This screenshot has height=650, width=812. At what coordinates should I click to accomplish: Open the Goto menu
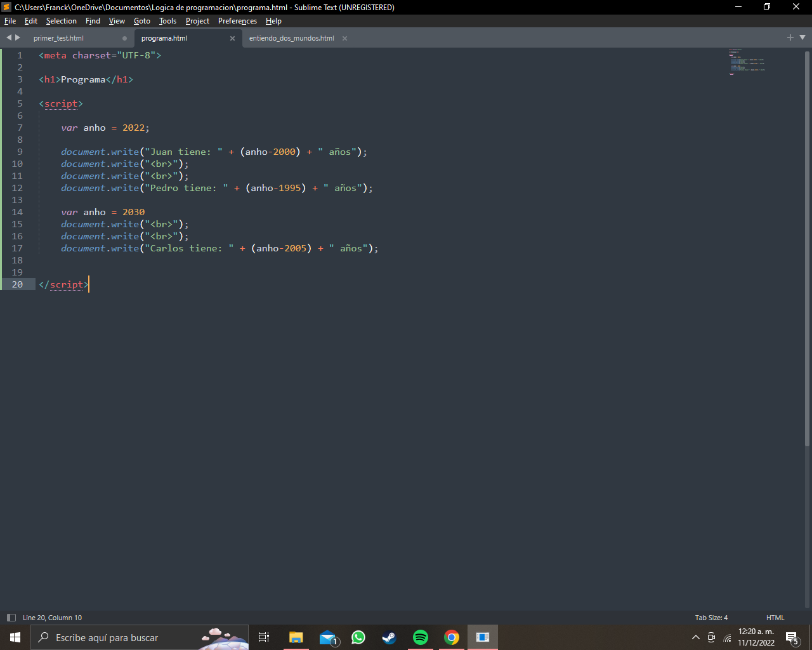142,21
